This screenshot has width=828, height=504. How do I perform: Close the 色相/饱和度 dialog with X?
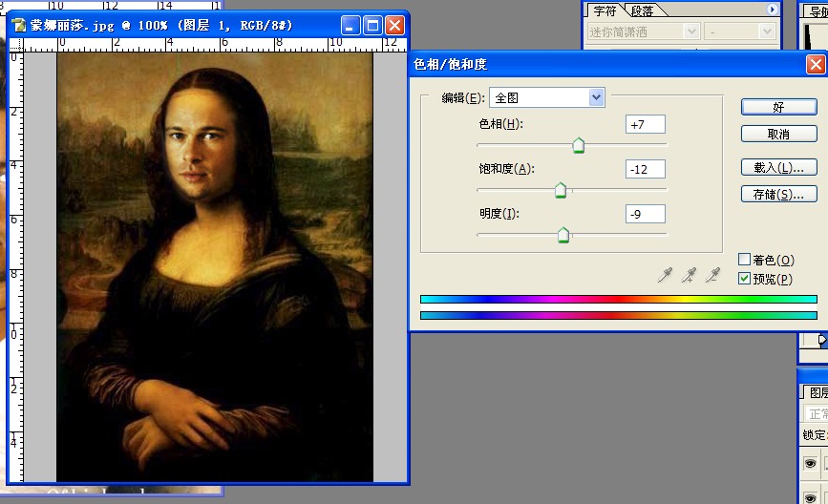click(816, 64)
